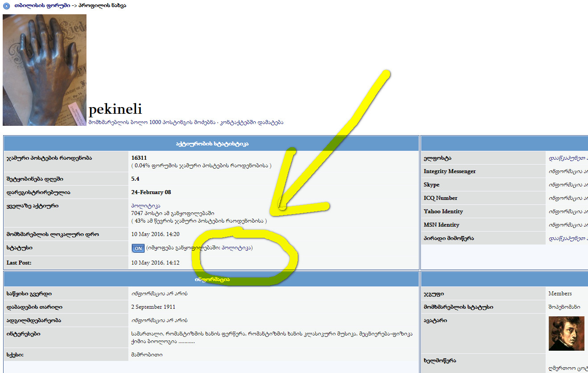Image resolution: width=588 pixels, height=373 pixels.
Task: Select the total post count 16311
Action: coord(139,158)
